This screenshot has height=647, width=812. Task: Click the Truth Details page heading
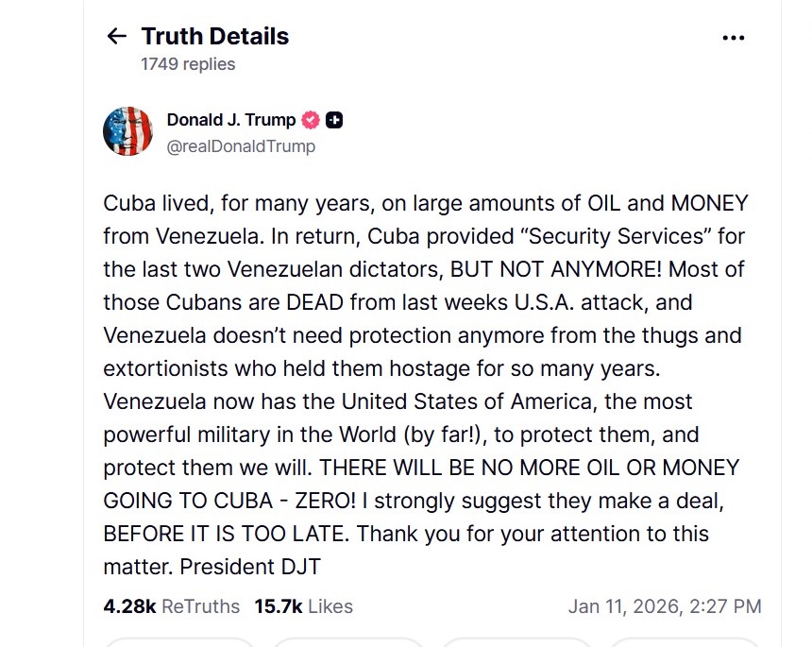pyautogui.click(x=215, y=37)
